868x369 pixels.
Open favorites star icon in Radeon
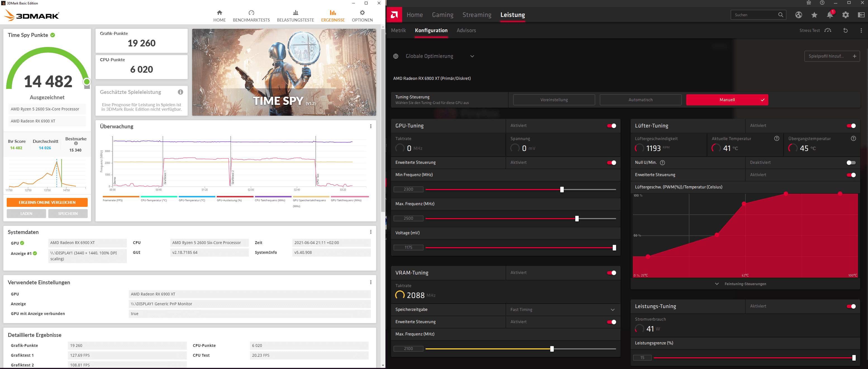pos(814,15)
